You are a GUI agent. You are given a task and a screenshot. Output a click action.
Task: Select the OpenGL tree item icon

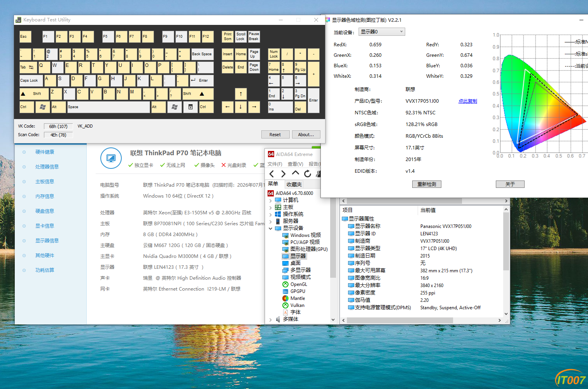pos(285,284)
